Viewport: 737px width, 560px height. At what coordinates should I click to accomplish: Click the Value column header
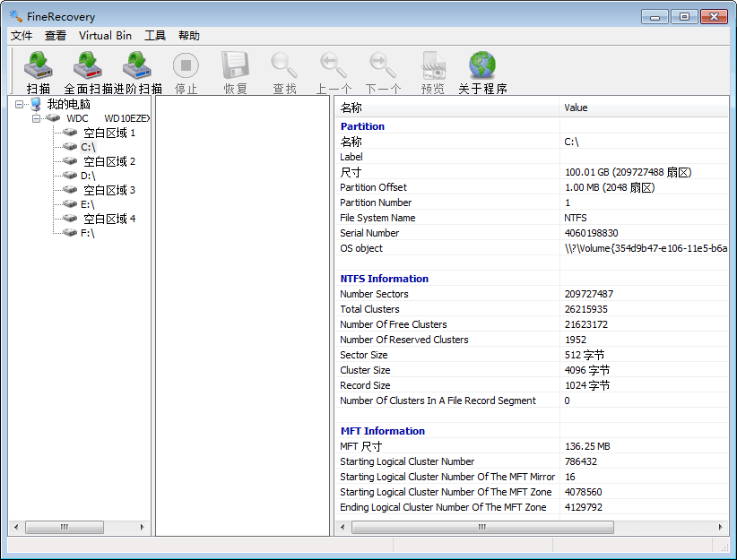[x=642, y=108]
